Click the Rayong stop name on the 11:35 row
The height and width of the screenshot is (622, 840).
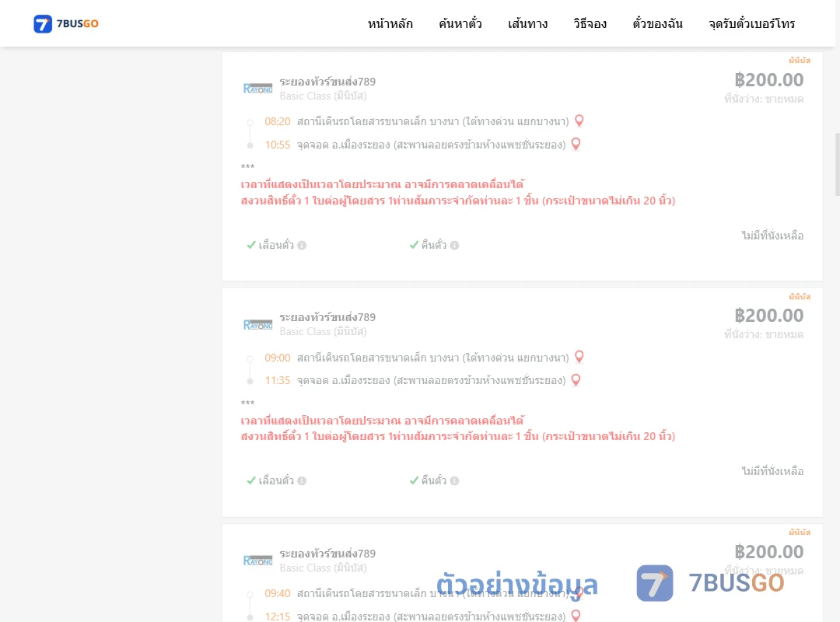coord(431,380)
